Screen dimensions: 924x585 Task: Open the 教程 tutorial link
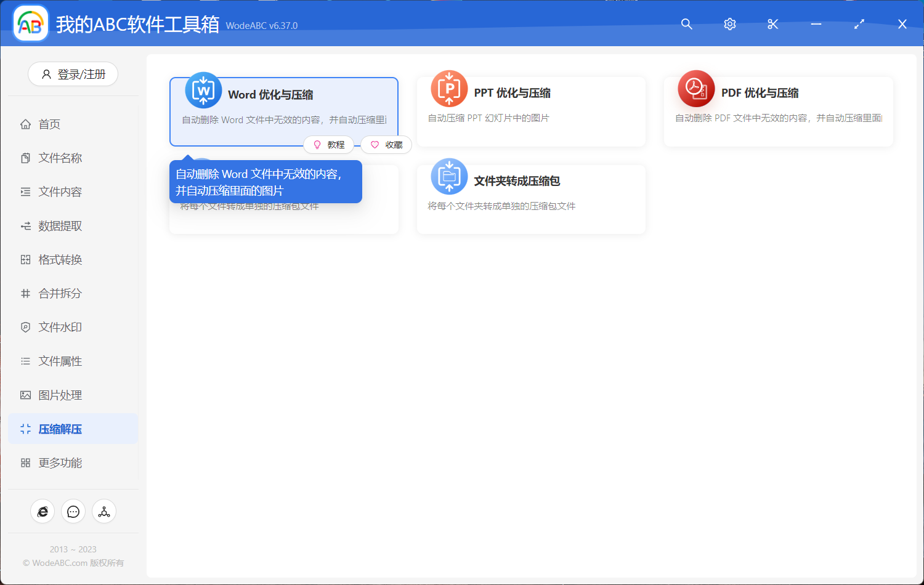point(329,144)
